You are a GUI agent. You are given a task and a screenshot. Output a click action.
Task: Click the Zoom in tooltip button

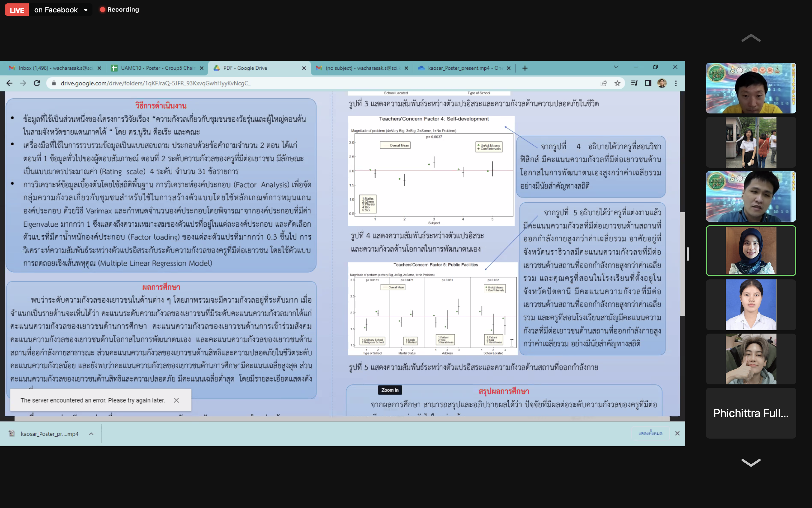tap(390, 390)
